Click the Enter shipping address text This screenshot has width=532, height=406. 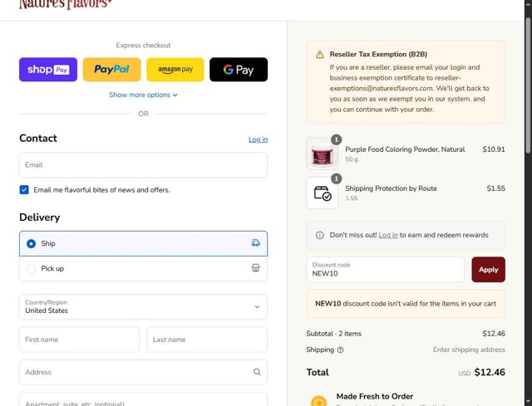pyautogui.click(x=469, y=350)
